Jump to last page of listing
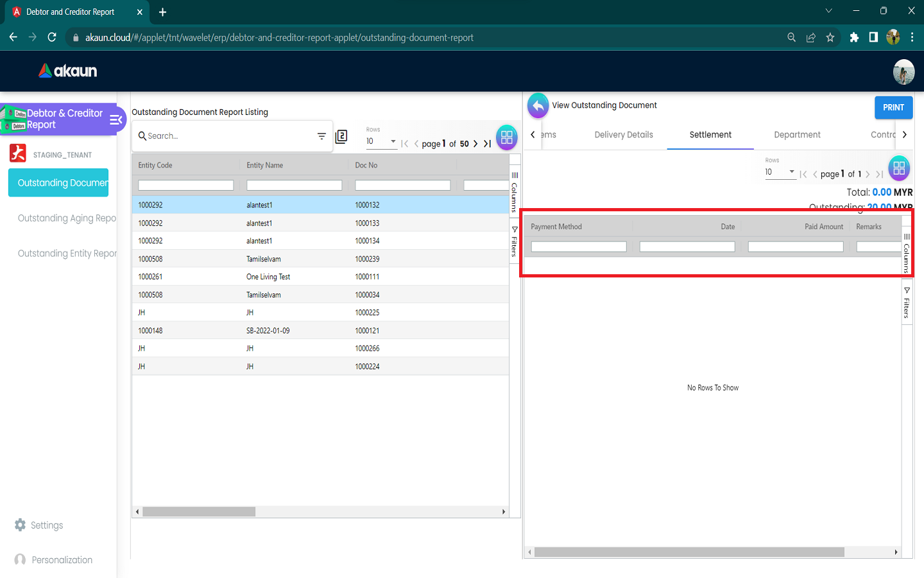The width and height of the screenshot is (924, 578). [488, 144]
